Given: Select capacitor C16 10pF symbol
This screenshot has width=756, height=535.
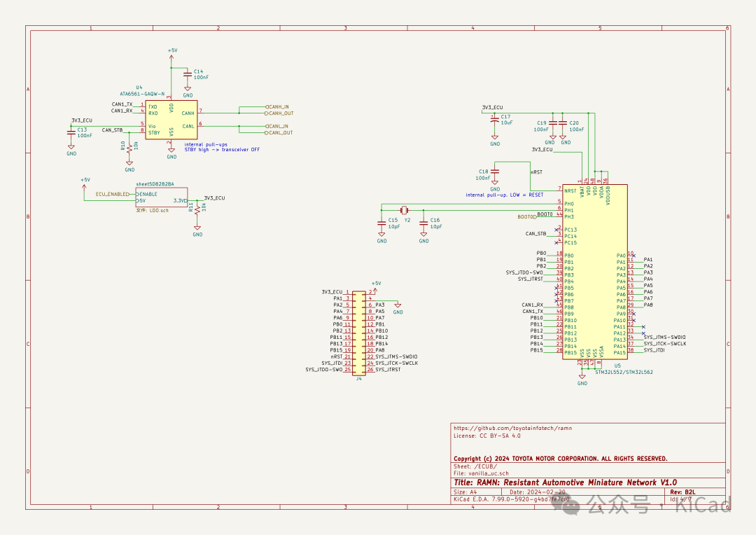Looking at the screenshot, I should click(423, 223).
